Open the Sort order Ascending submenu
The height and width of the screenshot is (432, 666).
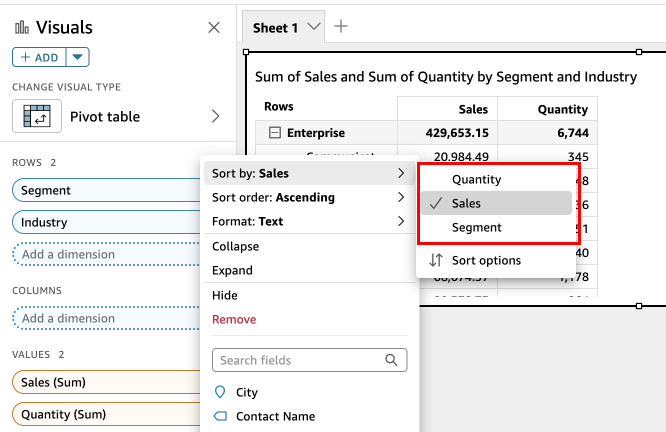pos(308,197)
